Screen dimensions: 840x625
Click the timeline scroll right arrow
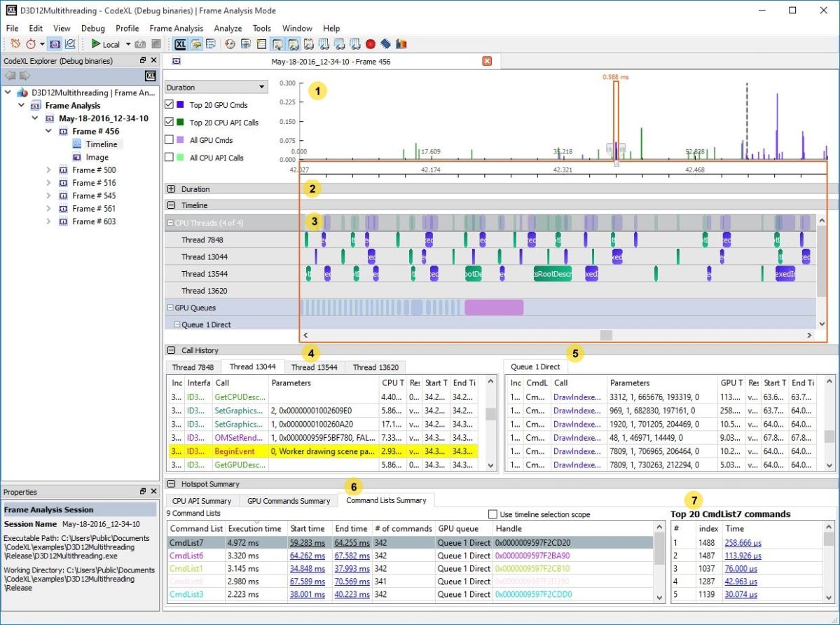tap(809, 335)
